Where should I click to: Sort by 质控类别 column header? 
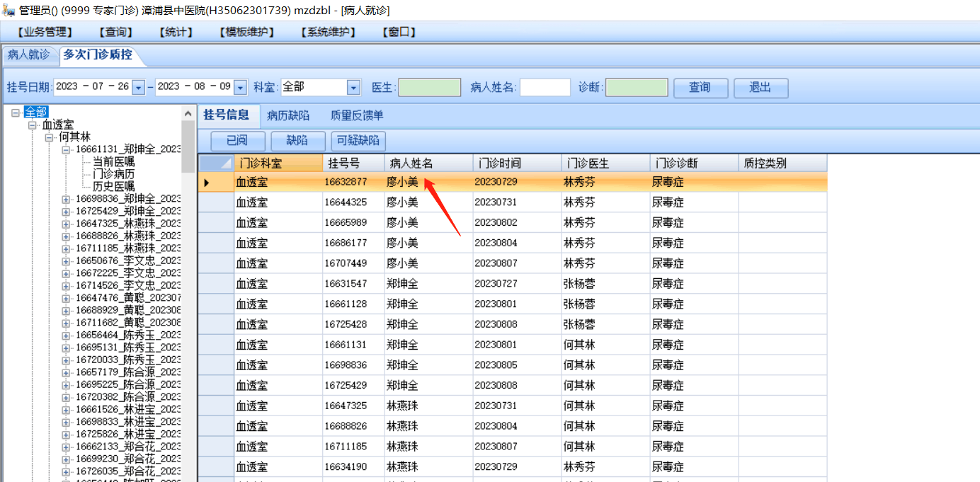pyautogui.click(x=782, y=163)
